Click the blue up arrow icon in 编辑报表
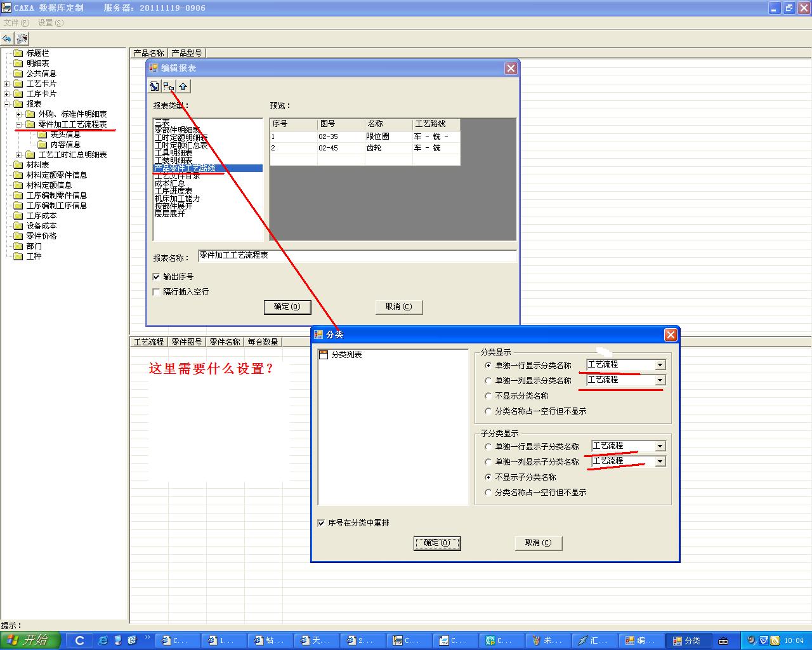Image resolution: width=812 pixels, height=650 pixels. click(x=183, y=86)
